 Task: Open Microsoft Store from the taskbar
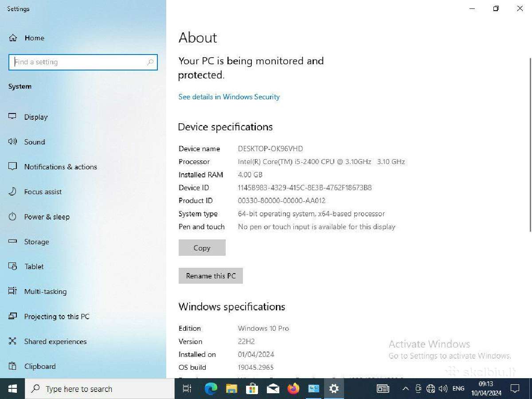[252, 389]
